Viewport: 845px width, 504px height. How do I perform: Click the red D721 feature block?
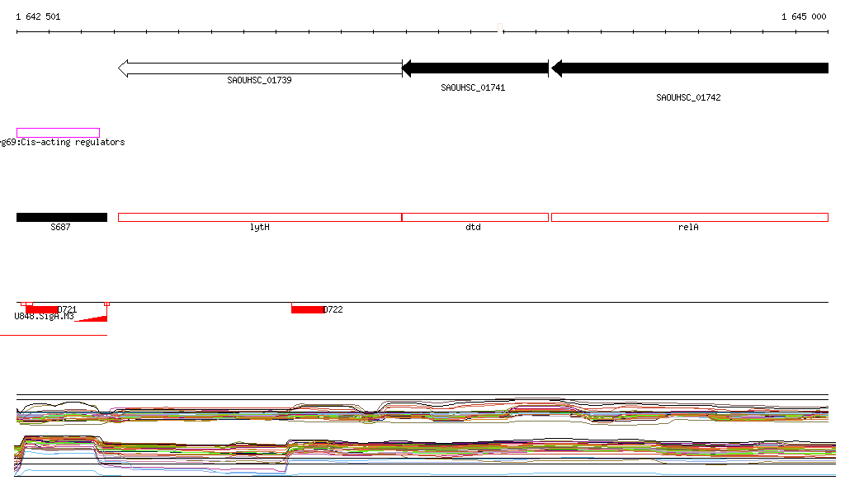click(41, 309)
